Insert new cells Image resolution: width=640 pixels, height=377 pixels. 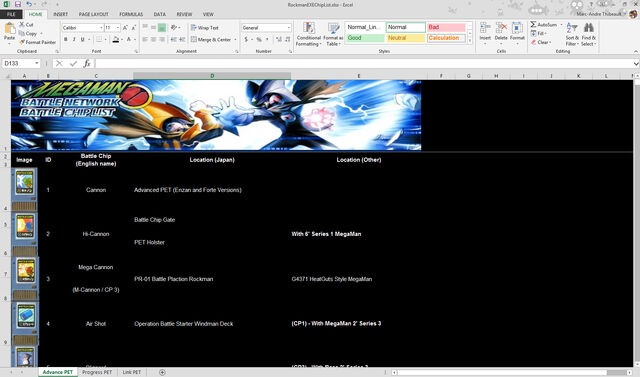point(485,32)
